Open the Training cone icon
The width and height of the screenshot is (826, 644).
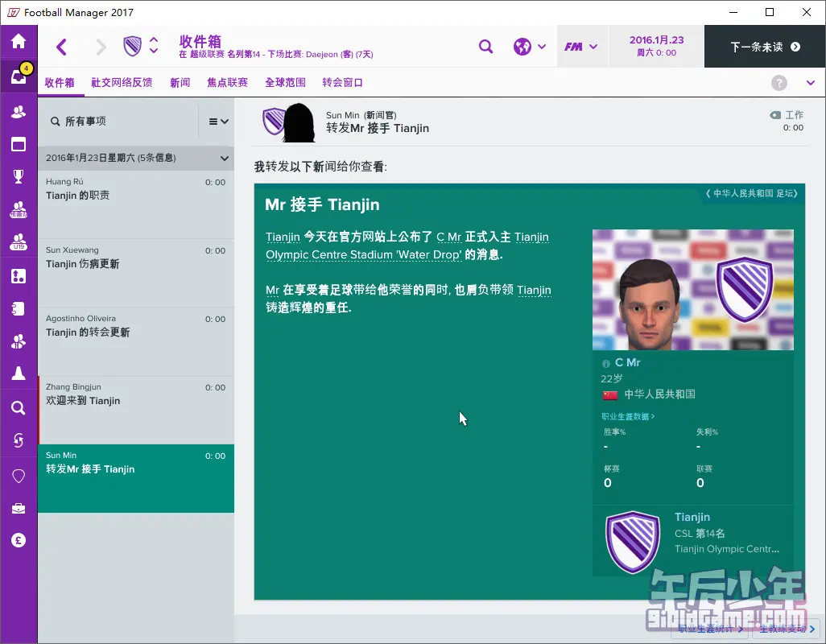pyautogui.click(x=19, y=374)
